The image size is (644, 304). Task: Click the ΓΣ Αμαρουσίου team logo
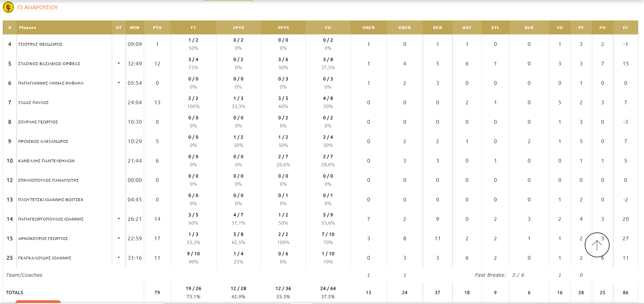pyautogui.click(x=8, y=7)
